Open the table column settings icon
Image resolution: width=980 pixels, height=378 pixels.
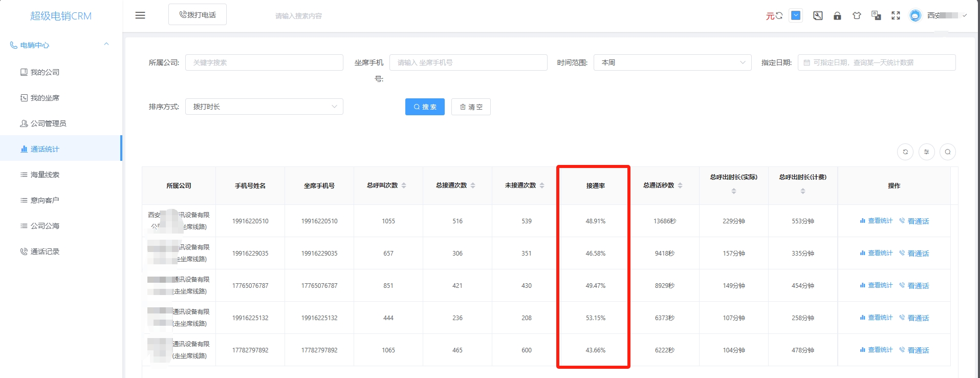(926, 152)
